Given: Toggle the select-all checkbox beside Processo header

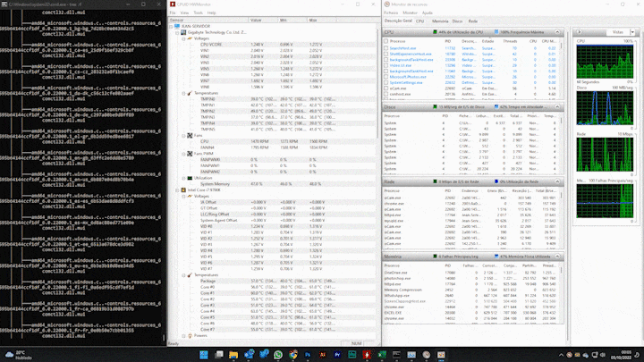Looking at the screenshot, I should (386, 41).
